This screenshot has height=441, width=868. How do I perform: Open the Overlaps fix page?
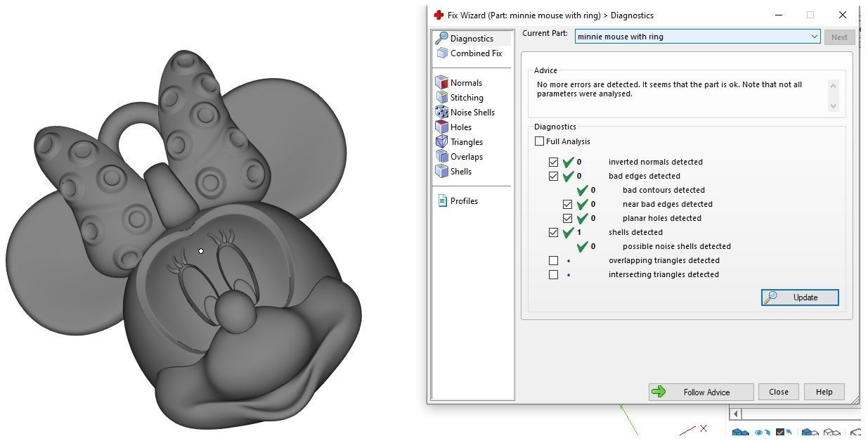tap(459, 157)
